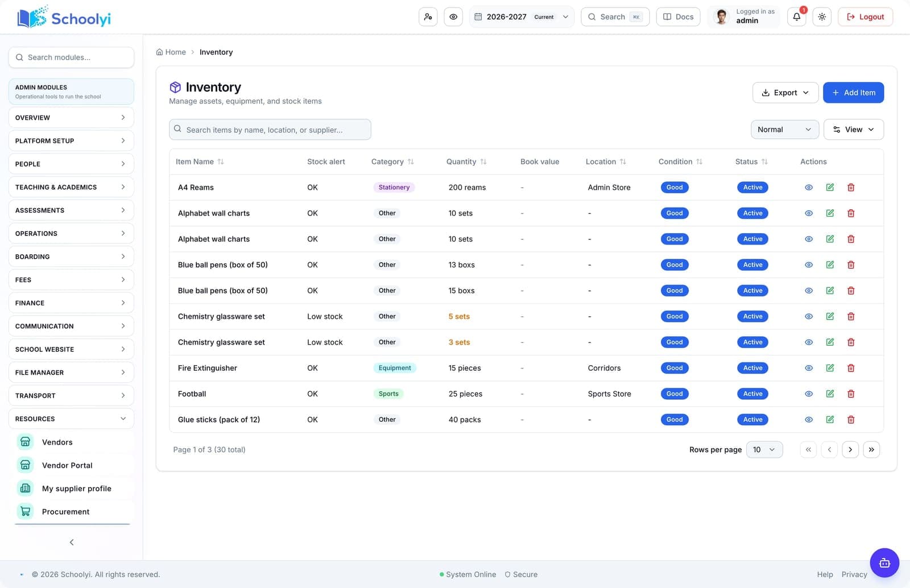
Task: Collapse the Resources section
Action: pyautogui.click(x=72, y=419)
